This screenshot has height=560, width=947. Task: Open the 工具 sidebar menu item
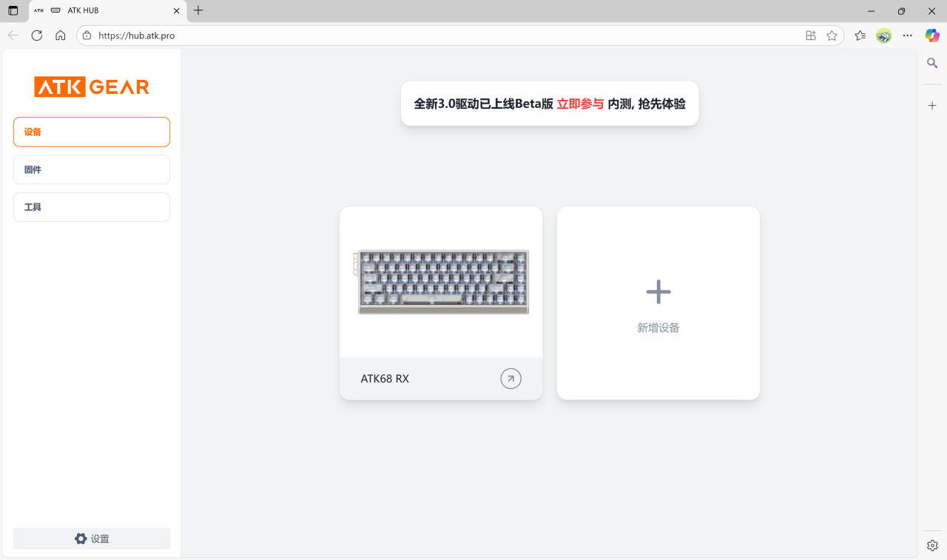(92, 207)
